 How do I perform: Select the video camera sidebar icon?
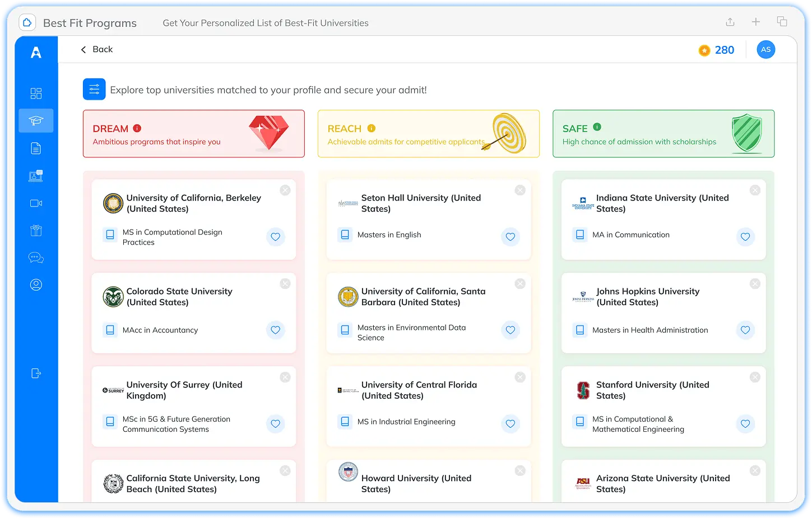coord(36,203)
